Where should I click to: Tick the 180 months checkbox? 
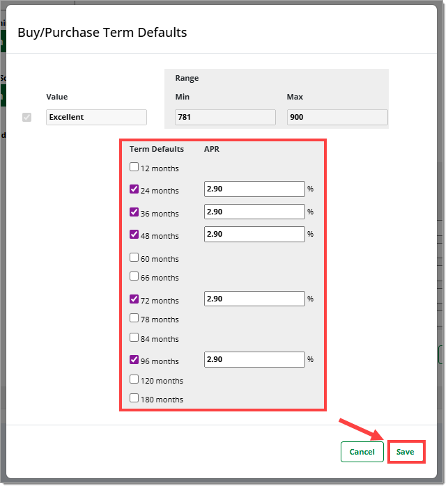coord(134,398)
